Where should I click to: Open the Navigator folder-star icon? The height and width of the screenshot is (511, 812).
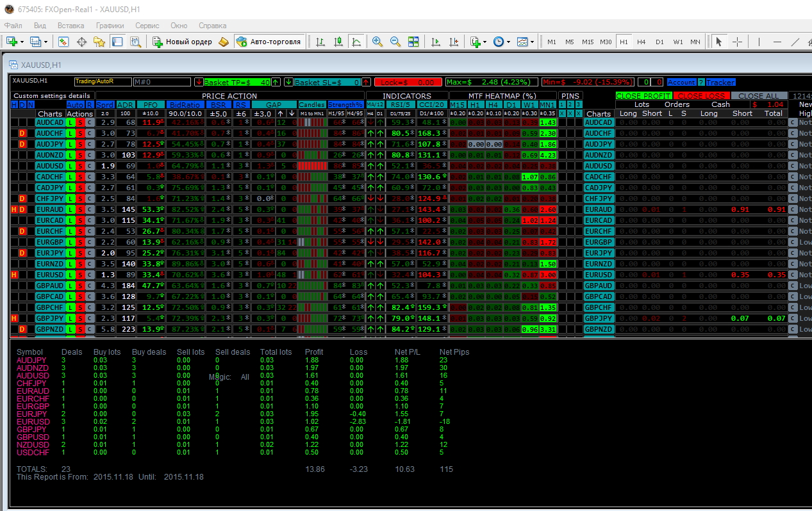(99, 42)
